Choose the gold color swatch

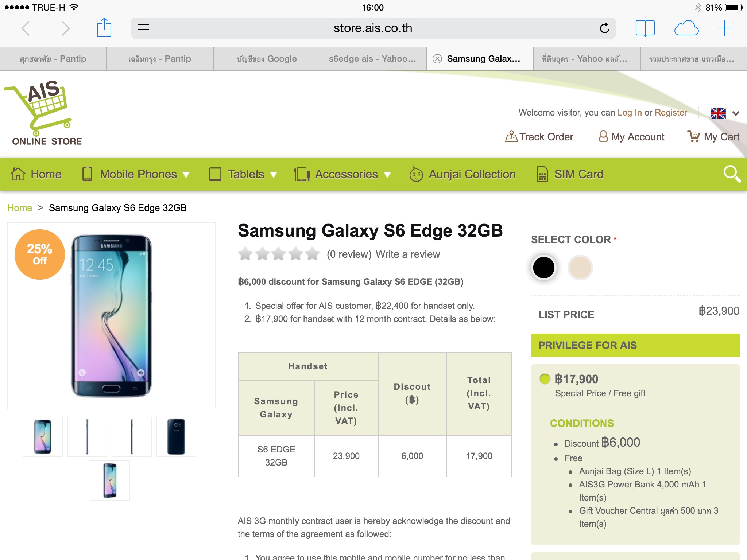coord(580,268)
